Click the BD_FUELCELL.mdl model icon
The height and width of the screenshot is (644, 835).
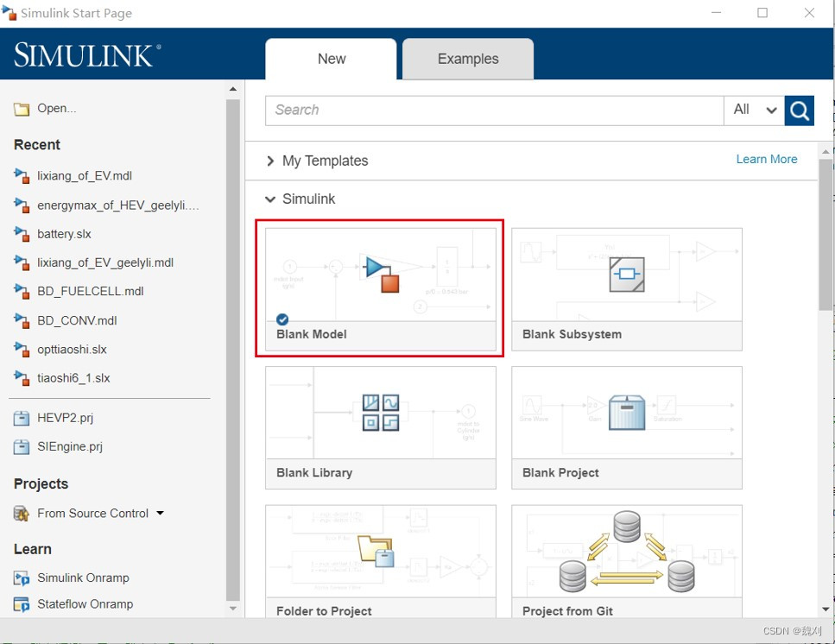point(22,291)
